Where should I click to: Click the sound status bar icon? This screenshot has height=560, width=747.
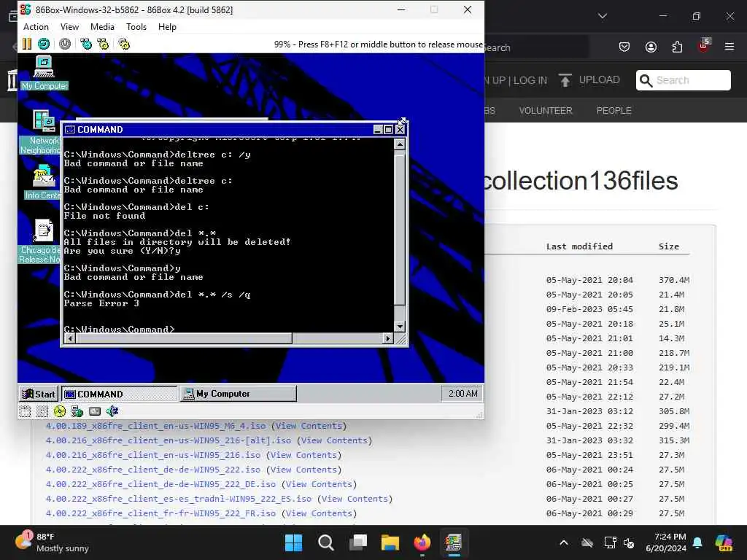(112, 411)
